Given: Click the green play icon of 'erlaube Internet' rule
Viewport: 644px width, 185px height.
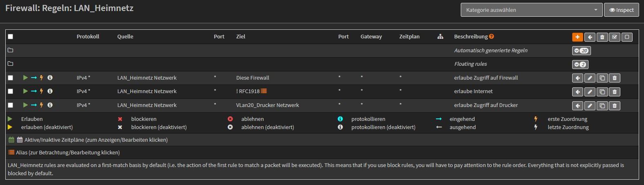Looking at the screenshot, I should click(x=25, y=91).
